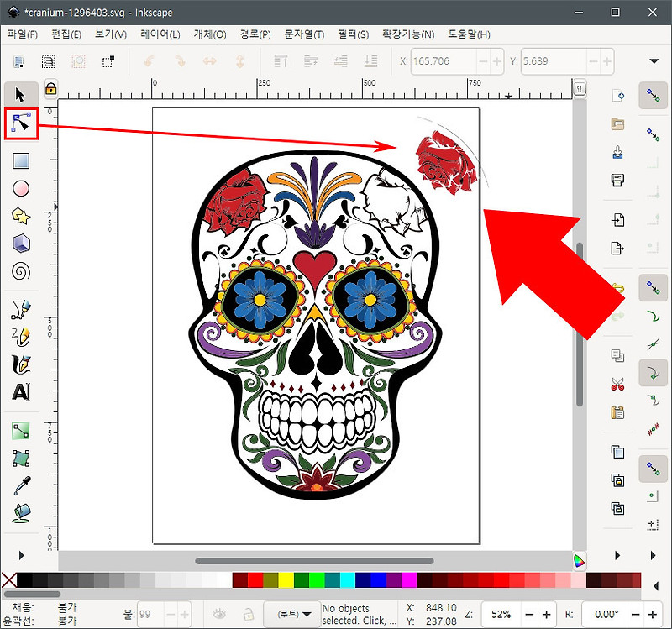The image size is (672, 629).
Task: Toggle snap to cusp nodes option
Action: point(654,372)
